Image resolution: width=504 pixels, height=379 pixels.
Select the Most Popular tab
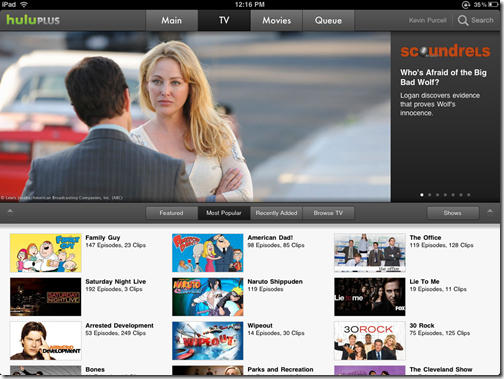coord(224,213)
